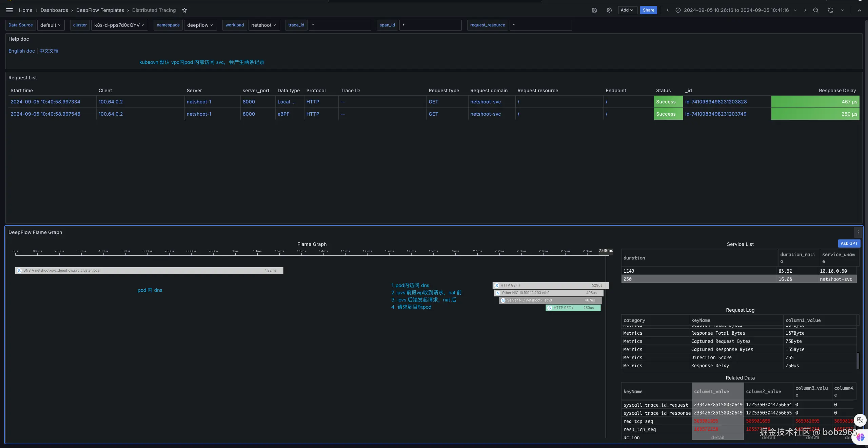Screen dimensions: 868x448
Task: Open the workload netshoot dropdown
Action: click(x=264, y=25)
